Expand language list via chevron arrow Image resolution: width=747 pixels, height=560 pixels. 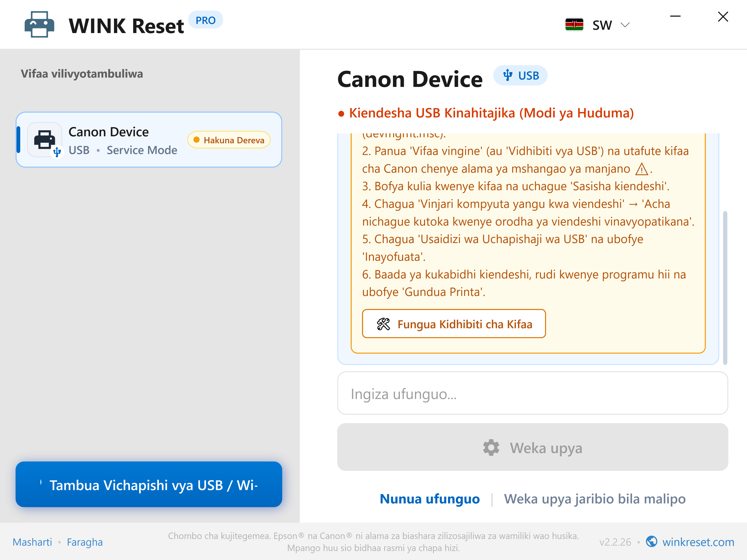625,25
